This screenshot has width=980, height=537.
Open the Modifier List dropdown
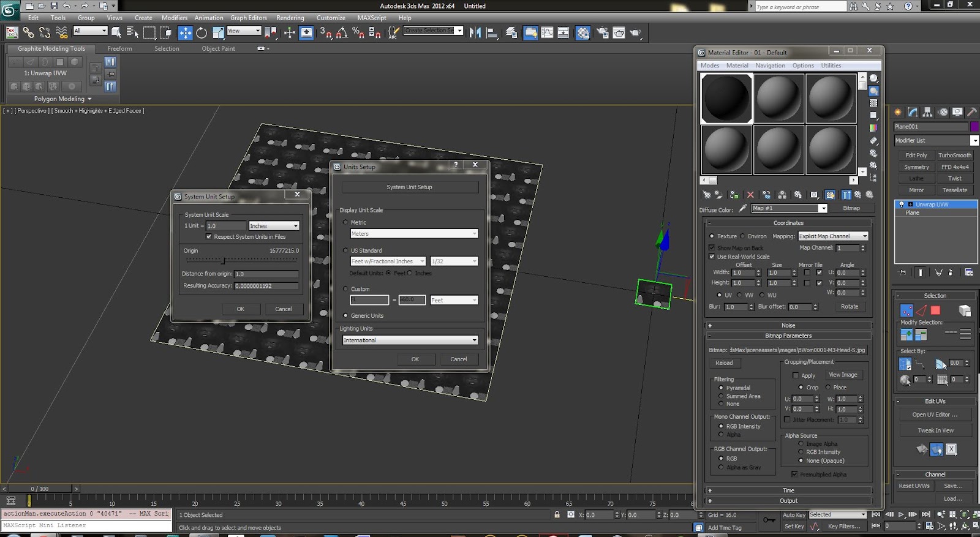pos(935,141)
